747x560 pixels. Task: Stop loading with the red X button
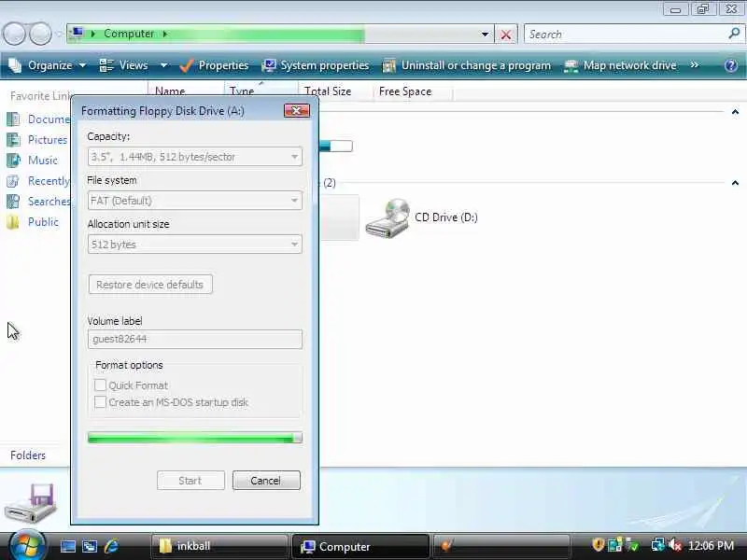point(506,35)
